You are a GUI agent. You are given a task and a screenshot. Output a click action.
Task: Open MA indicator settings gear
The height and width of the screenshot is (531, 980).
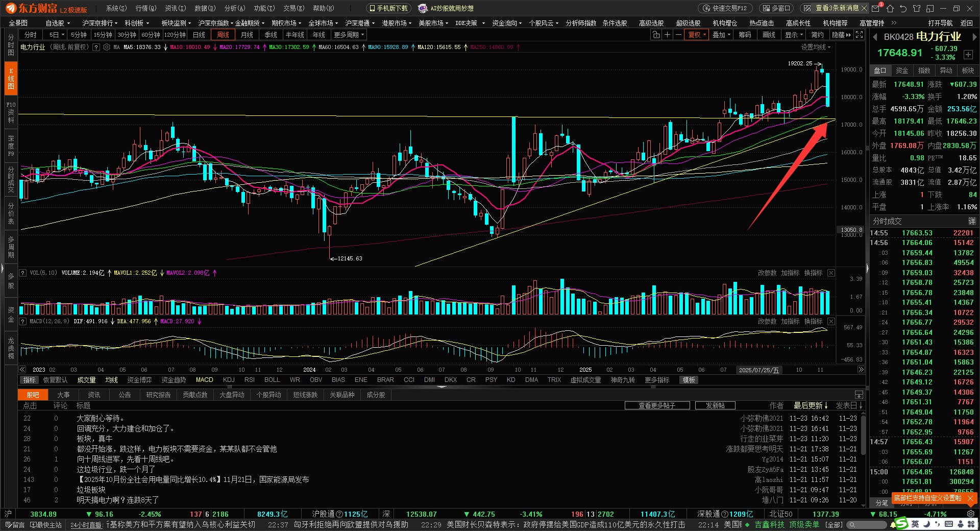[107, 47]
